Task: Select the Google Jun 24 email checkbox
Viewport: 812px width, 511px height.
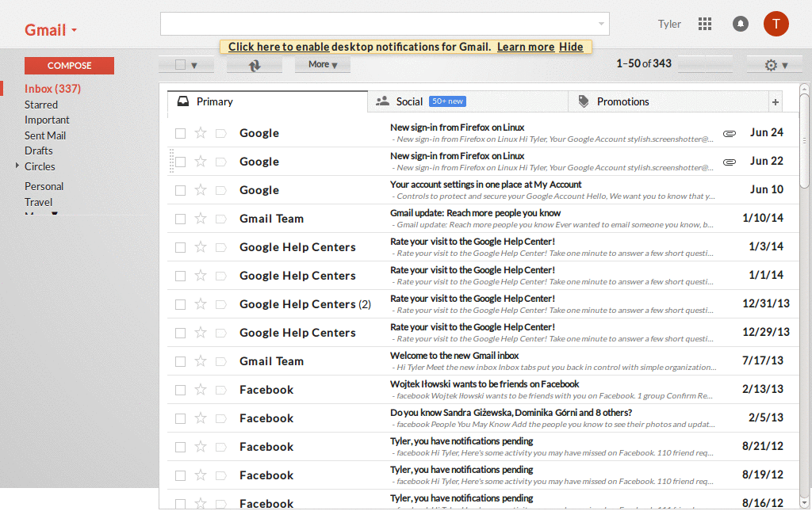Action: pyautogui.click(x=180, y=133)
